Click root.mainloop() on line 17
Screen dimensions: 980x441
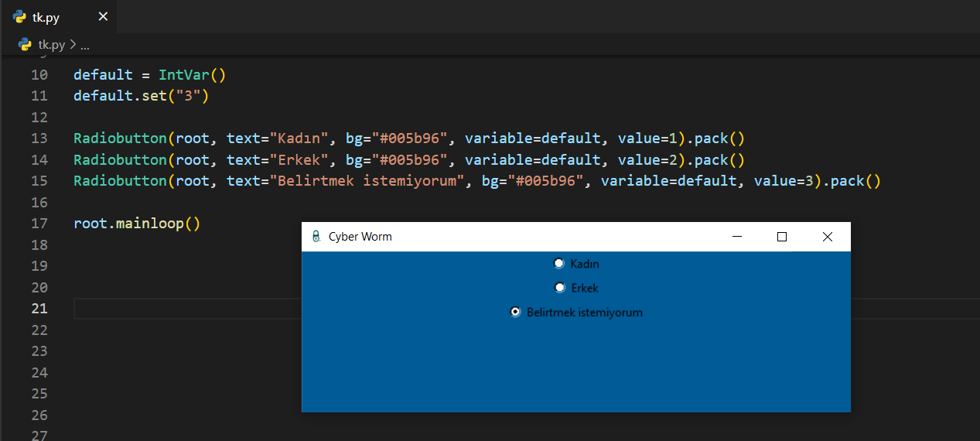(x=137, y=224)
